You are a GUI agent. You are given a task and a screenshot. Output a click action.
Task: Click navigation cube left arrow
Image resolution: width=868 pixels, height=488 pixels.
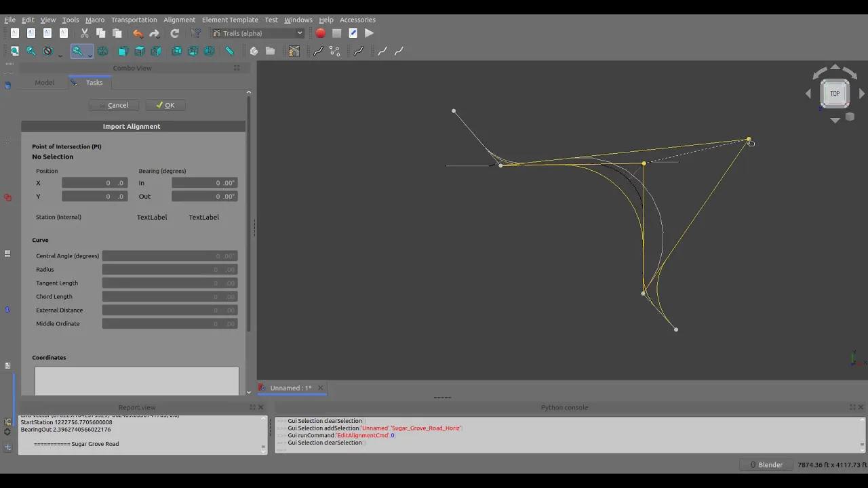(808, 94)
